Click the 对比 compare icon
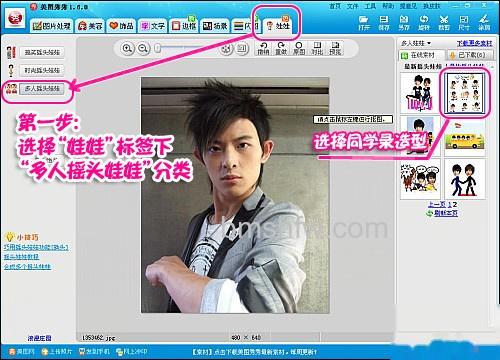Image resolution: width=500 pixels, height=360 pixels. coord(317,48)
